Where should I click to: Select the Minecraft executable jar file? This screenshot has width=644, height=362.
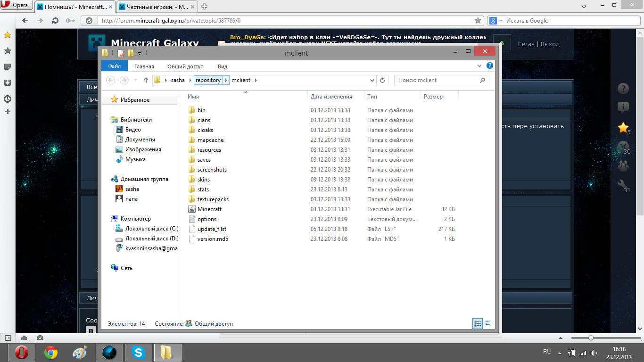tap(209, 209)
